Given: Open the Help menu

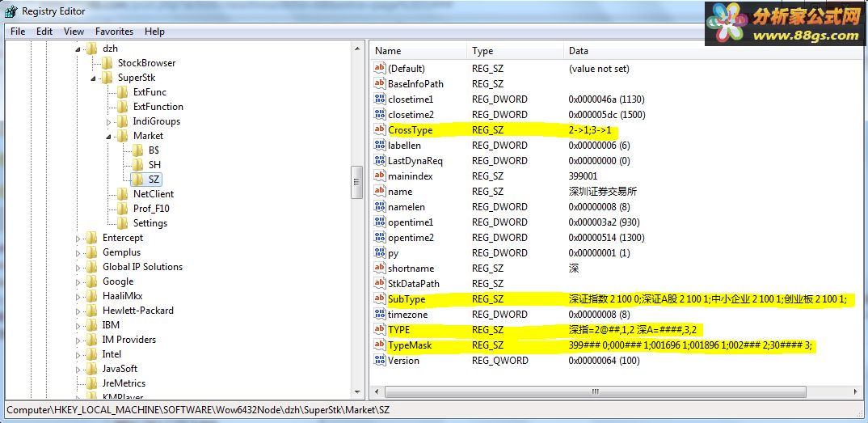Looking at the screenshot, I should (x=154, y=32).
